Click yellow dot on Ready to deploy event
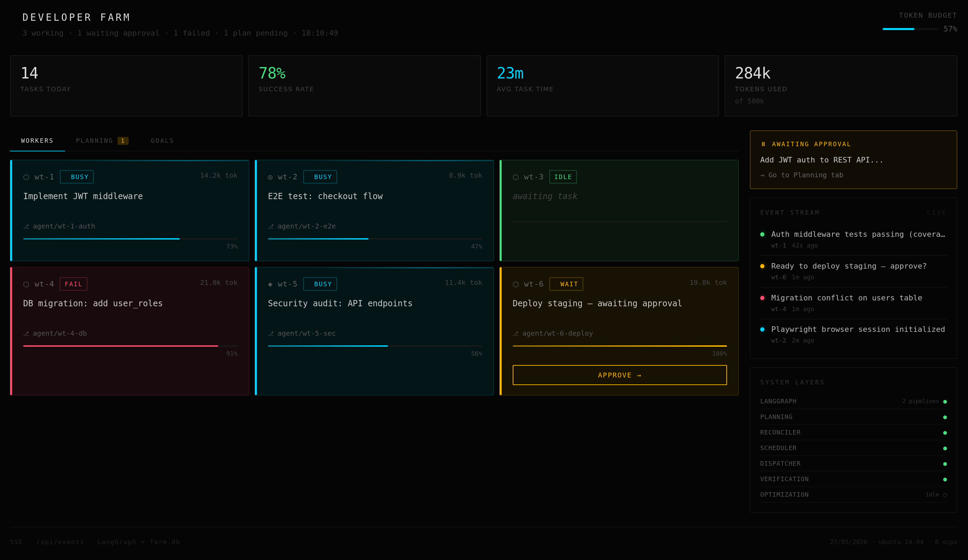 pos(762,266)
